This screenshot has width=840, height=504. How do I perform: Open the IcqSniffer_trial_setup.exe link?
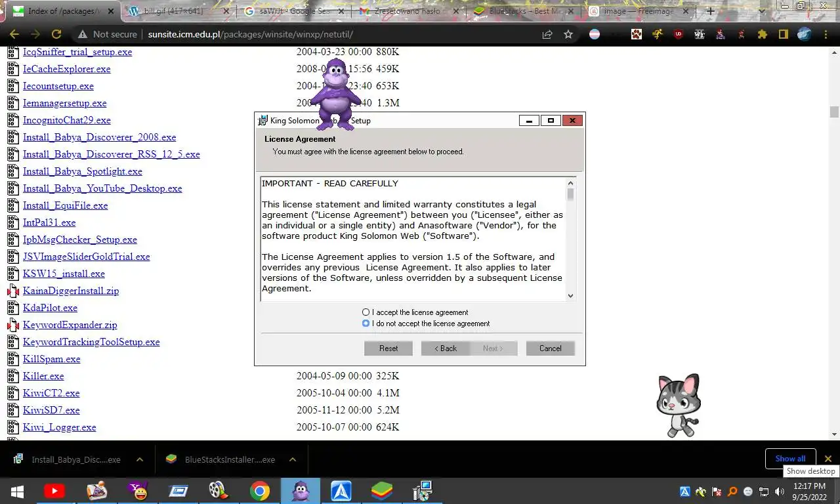tap(77, 52)
